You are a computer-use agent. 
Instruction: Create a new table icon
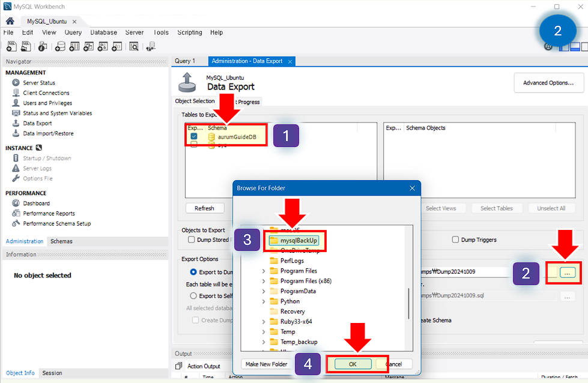point(74,46)
